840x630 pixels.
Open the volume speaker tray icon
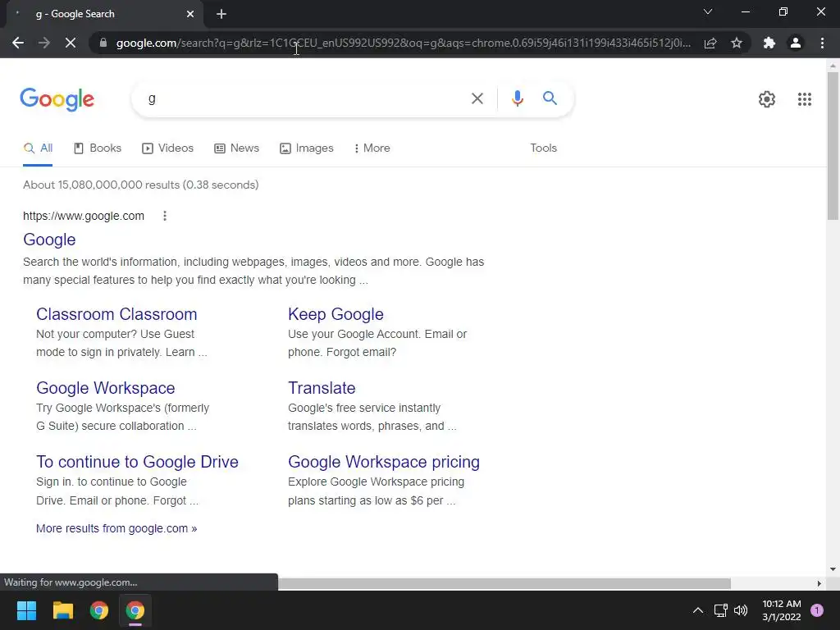tap(741, 610)
